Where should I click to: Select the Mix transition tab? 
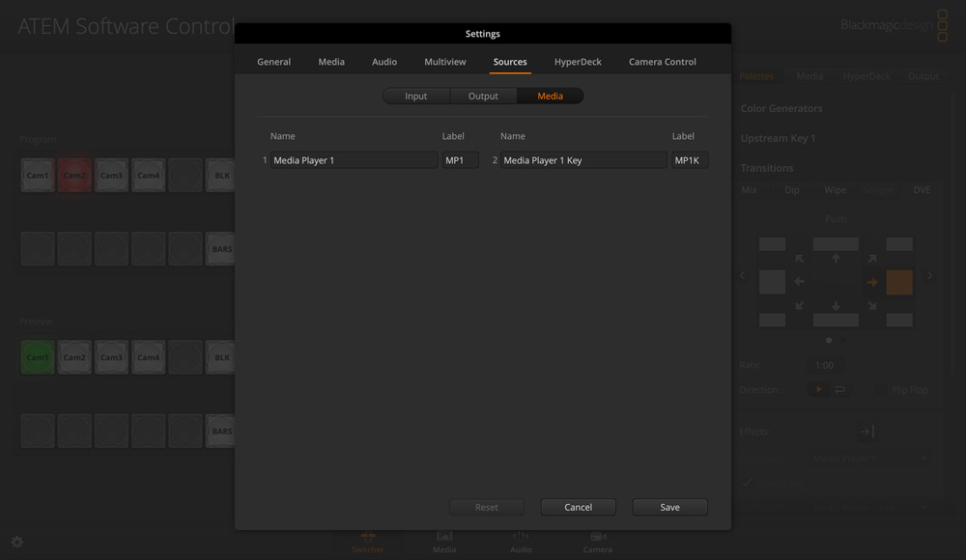[x=750, y=190]
